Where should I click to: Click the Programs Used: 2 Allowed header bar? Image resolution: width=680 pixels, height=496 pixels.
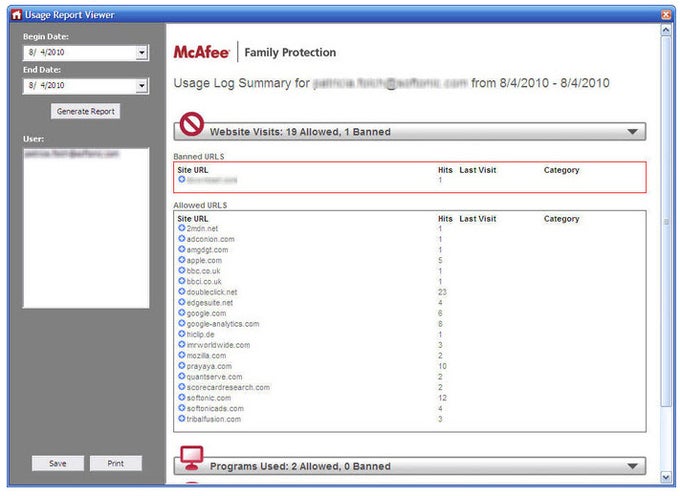(410, 467)
